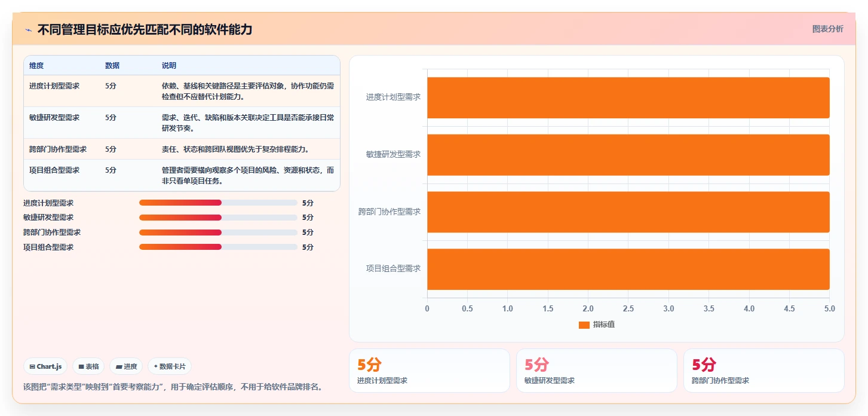This screenshot has height=416, width=868.
Task: Click the chart bar for 跨部门协作型需求
Action: [628, 212]
